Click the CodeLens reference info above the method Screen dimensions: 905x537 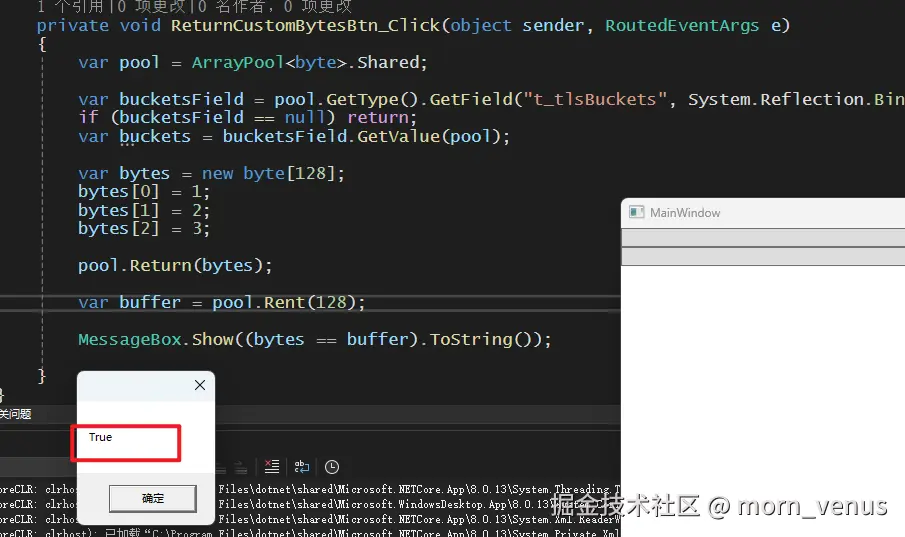(193, 6)
